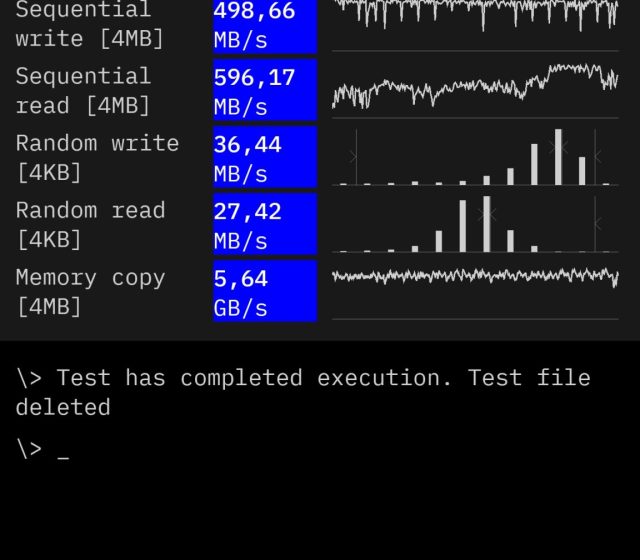Click the Random read [4KB] label

(x=89, y=225)
